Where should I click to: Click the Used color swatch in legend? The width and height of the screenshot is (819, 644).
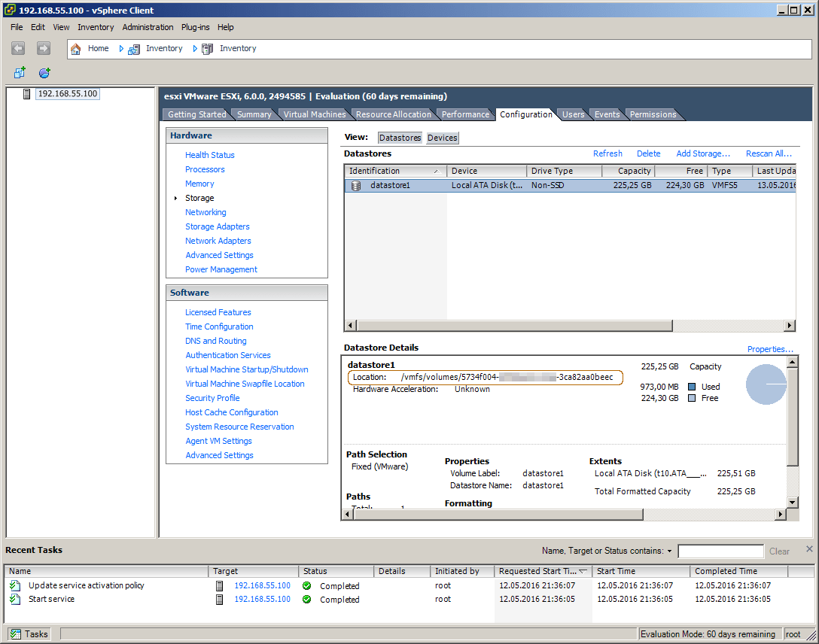pos(691,387)
